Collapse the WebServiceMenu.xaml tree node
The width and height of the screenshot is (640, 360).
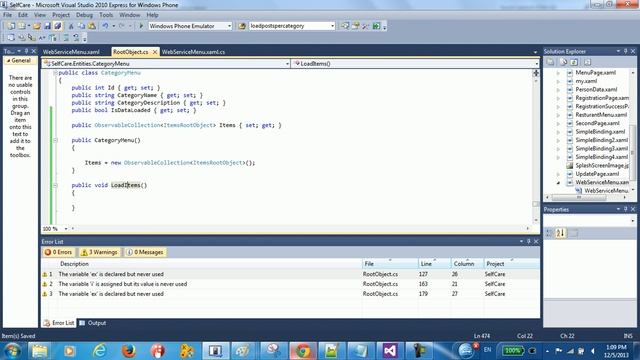(x=558, y=182)
